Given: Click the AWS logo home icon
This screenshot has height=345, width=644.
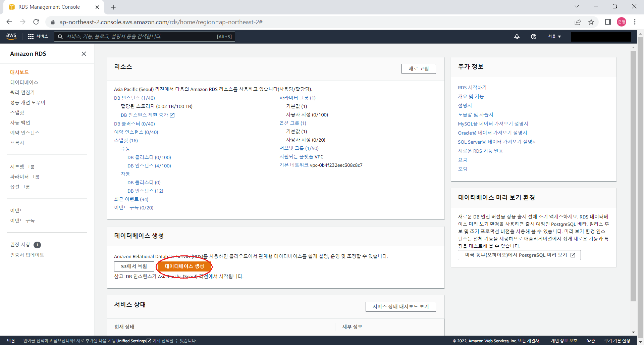Looking at the screenshot, I should [x=11, y=36].
